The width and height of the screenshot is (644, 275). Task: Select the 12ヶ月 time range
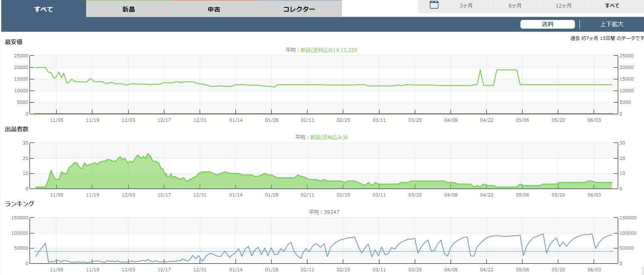563,6
